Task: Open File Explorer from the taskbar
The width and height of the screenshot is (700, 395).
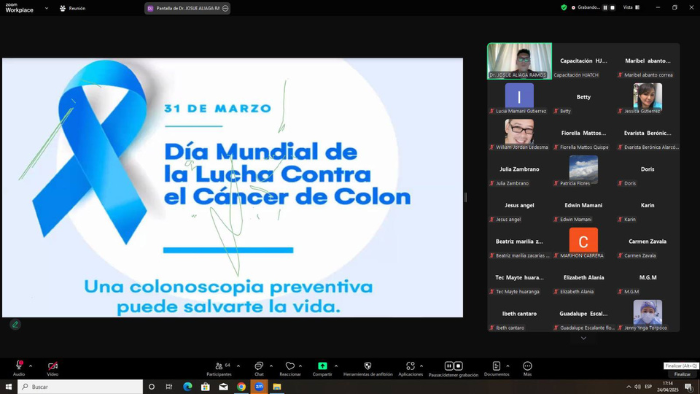Action: coord(277,387)
